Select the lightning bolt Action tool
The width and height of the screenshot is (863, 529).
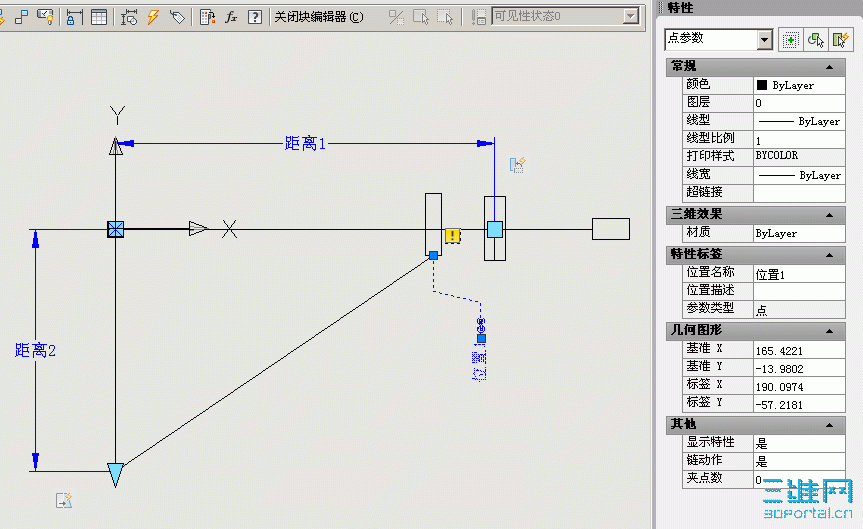click(153, 17)
